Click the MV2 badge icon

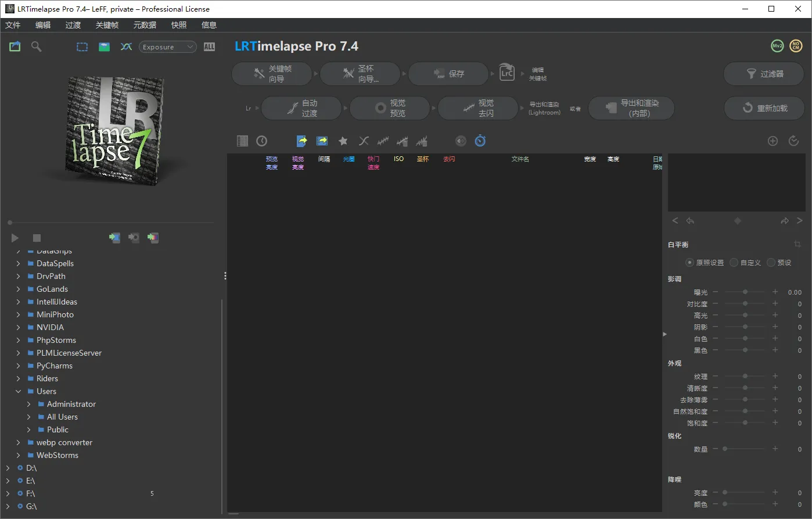point(777,46)
